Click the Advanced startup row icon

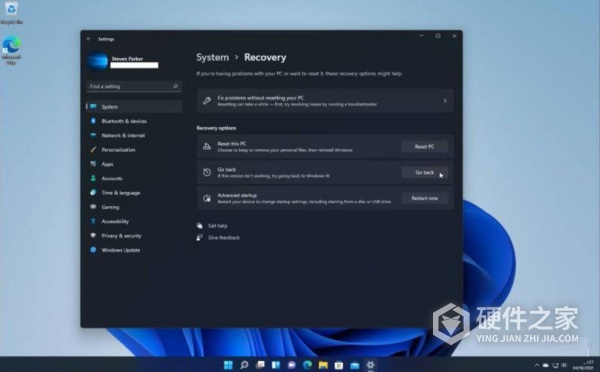tap(207, 198)
